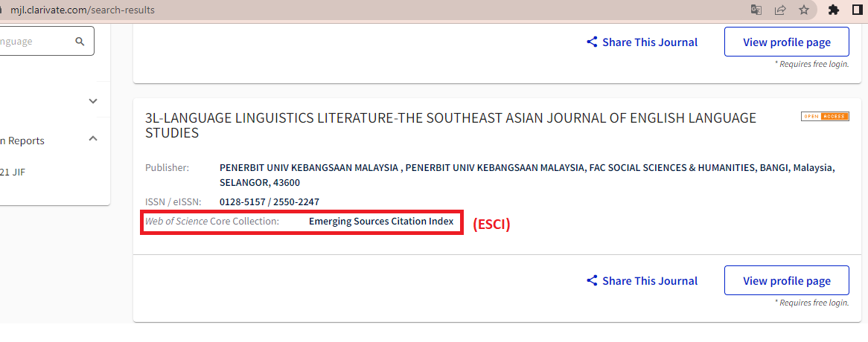
Task: Click share icon on the 3L-Language journal card
Action: 593,281
